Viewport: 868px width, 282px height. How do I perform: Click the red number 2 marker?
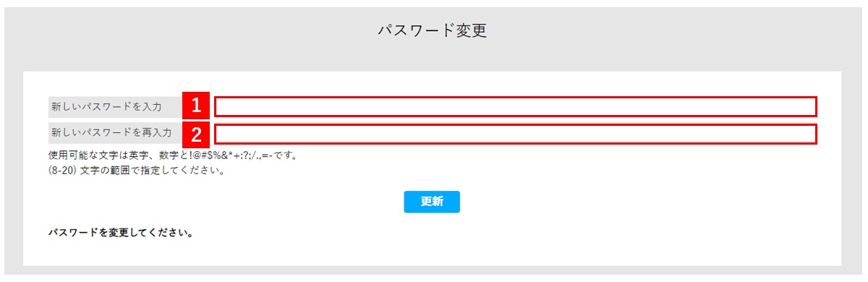[195, 134]
